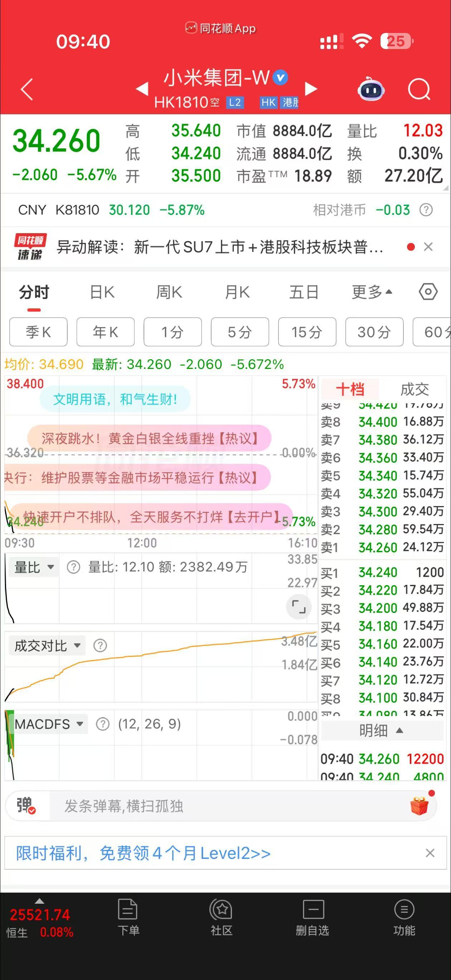The image size is (451, 980).
Task: Expand quote details corner triangle
Action: 446,188
